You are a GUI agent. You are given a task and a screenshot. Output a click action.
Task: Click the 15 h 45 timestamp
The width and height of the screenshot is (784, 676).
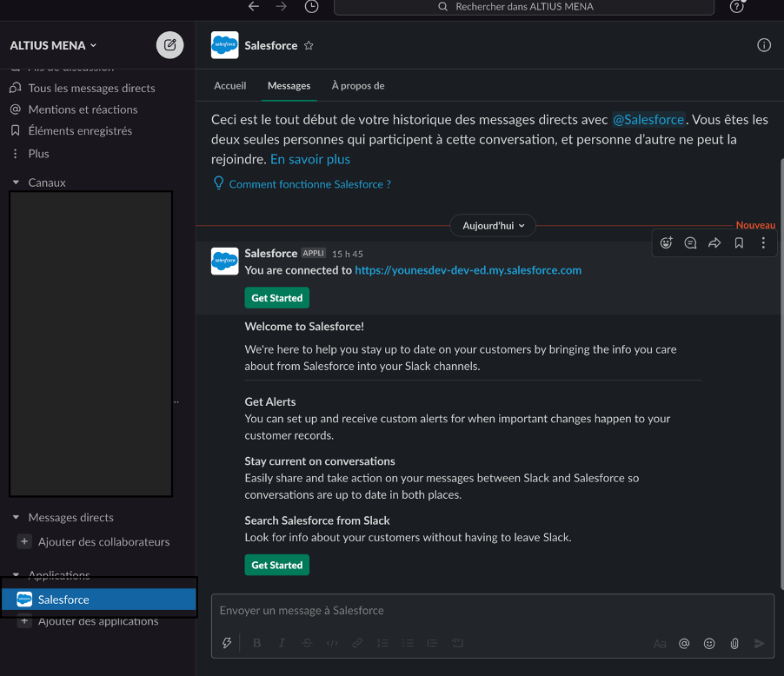pyautogui.click(x=348, y=254)
